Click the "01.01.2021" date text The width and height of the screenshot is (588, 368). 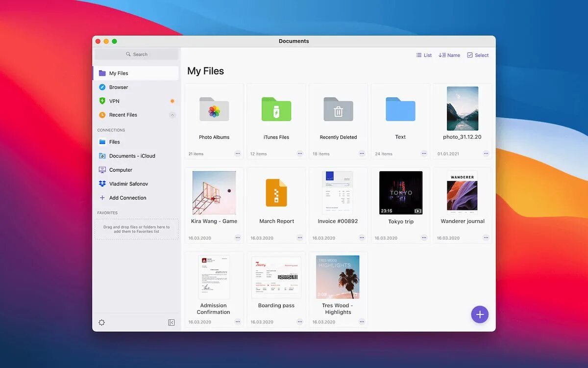448,154
